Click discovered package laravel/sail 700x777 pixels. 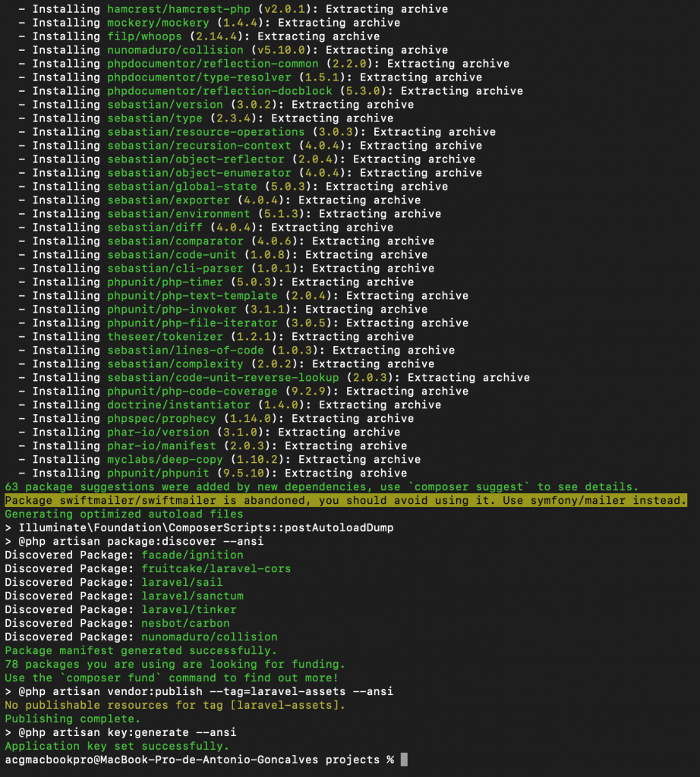[x=182, y=582]
